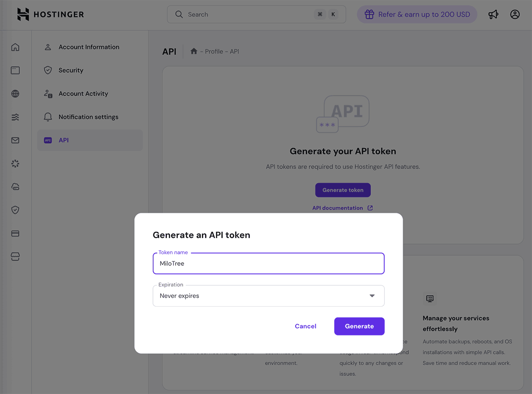Open Notification settings menu item
Screen dimensions: 532x394
click(x=88, y=117)
